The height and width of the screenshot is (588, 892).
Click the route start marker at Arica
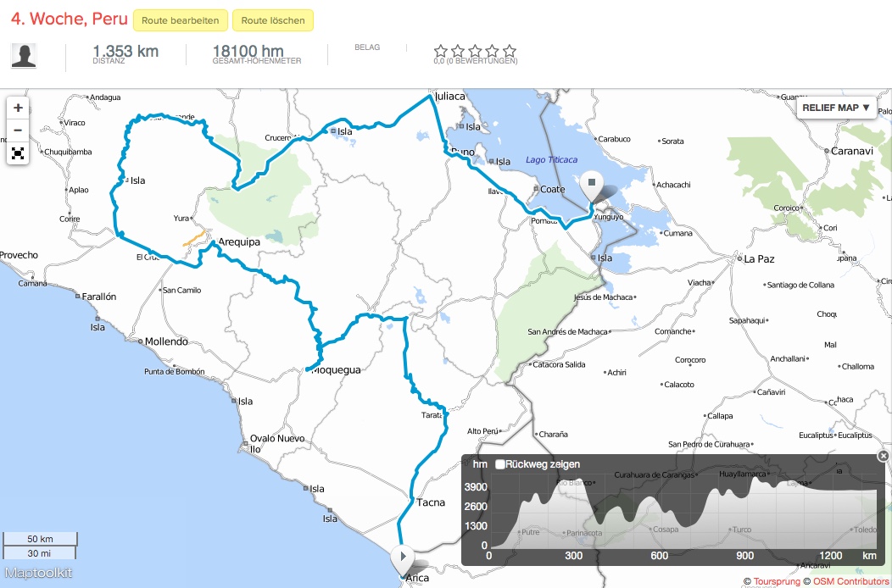click(402, 557)
